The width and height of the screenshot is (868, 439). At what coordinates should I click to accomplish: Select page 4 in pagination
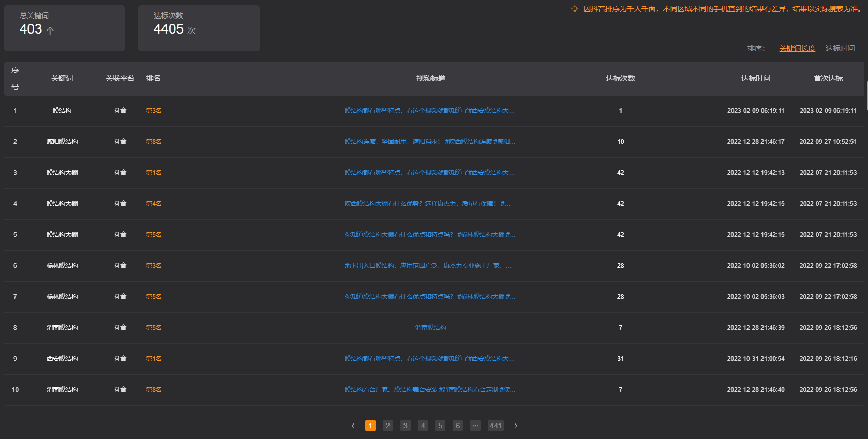[x=423, y=426]
